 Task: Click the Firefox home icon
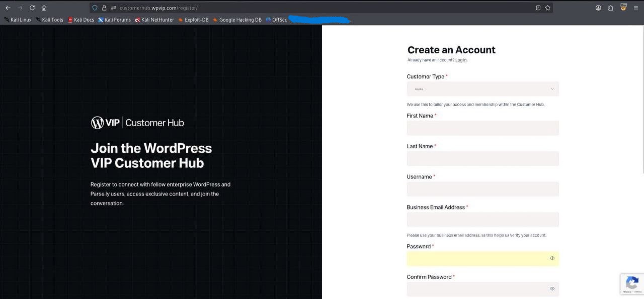pyautogui.click(x=44, y=8)
